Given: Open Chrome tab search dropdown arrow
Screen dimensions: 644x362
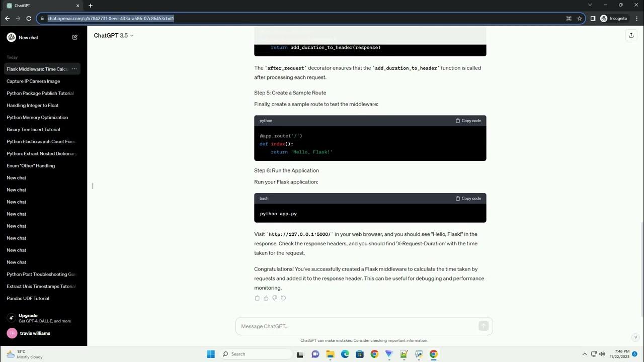Looking at the screenshot, I should point(590,5).
